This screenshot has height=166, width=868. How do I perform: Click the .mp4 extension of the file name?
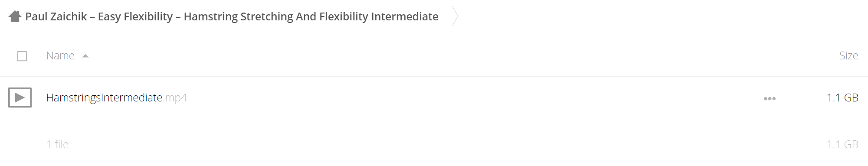point(175,98)
